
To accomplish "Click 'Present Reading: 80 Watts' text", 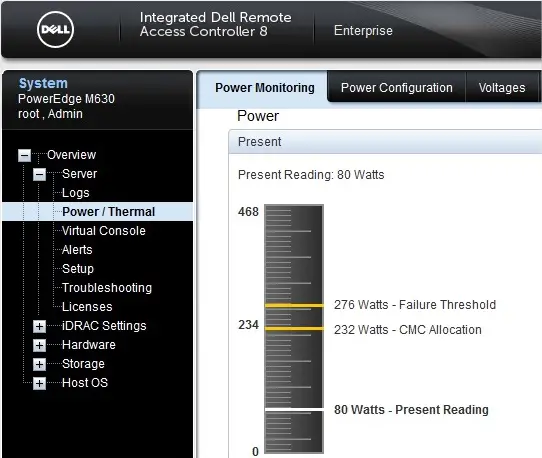I will click(311, 175).
